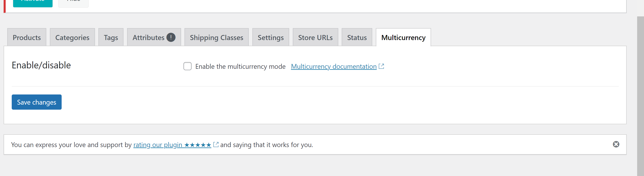
Task: Select the Shipping Classes tab
Action: 216,38
